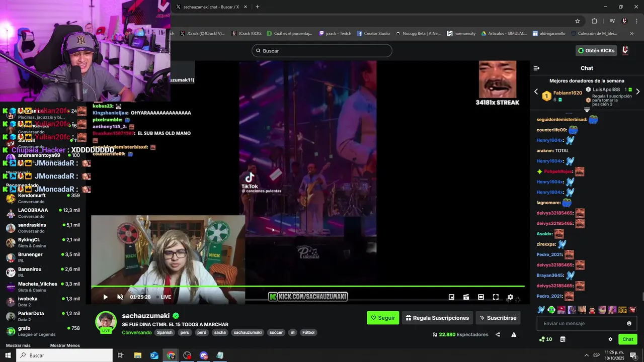Bookmark this page with star icon

point(578,21)
